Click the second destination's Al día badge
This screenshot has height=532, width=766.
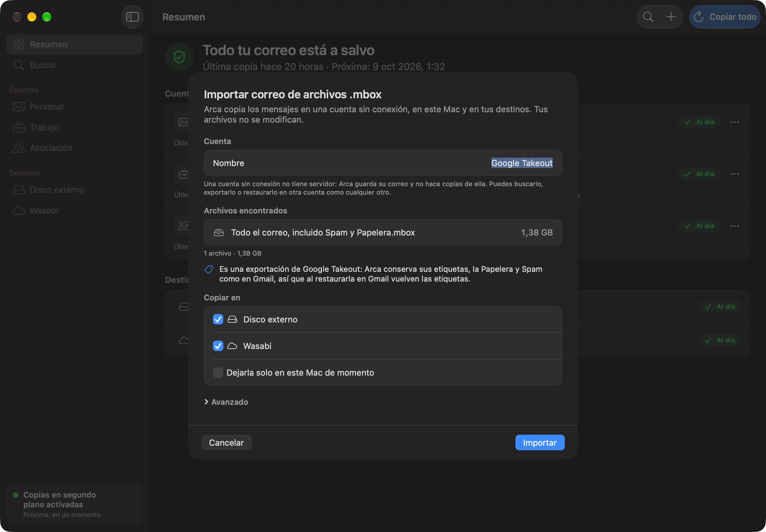(x=720, y=340)
